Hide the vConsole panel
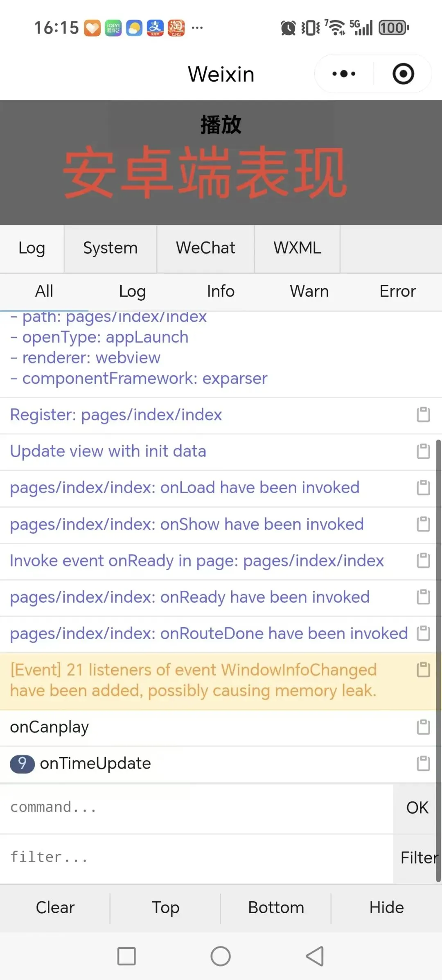 pos(386,907)
